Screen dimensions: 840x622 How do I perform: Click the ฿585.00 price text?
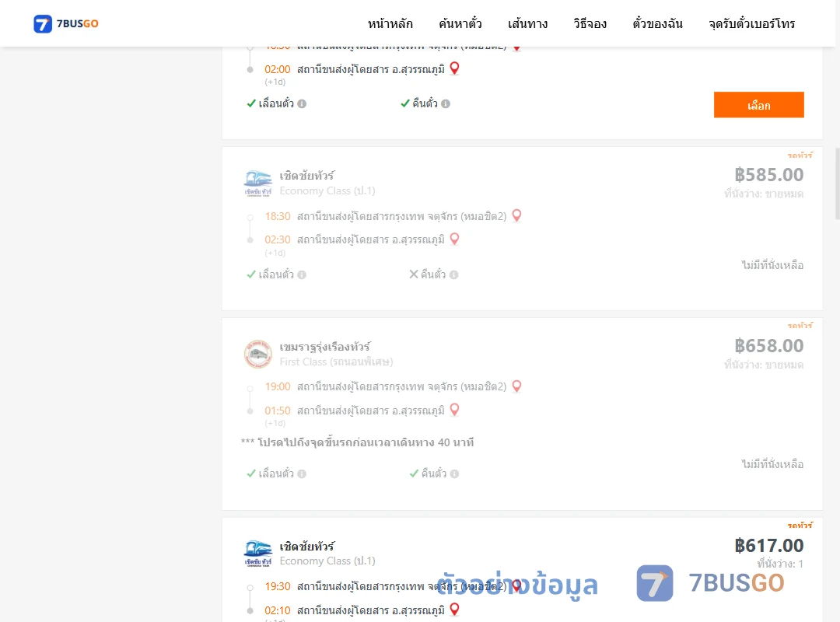768,175
